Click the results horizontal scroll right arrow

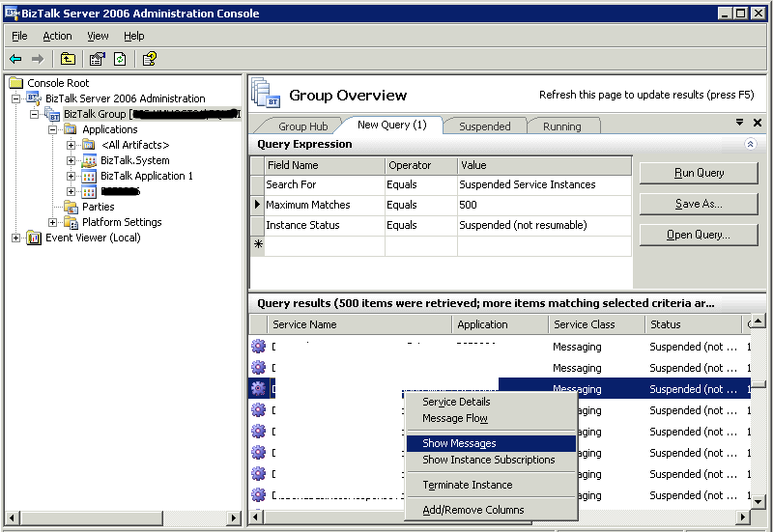(x=743, y=517)
